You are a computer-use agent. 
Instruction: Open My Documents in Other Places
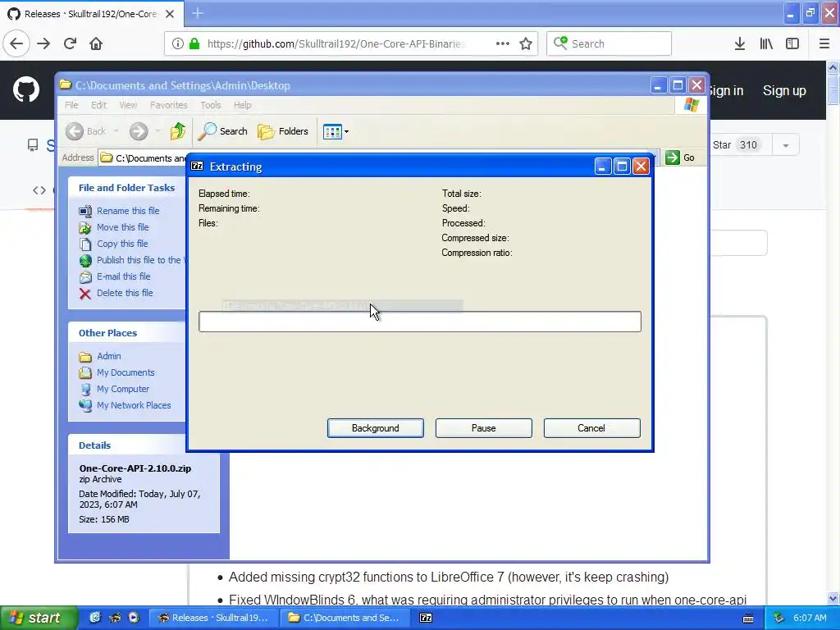click(126, 372)
